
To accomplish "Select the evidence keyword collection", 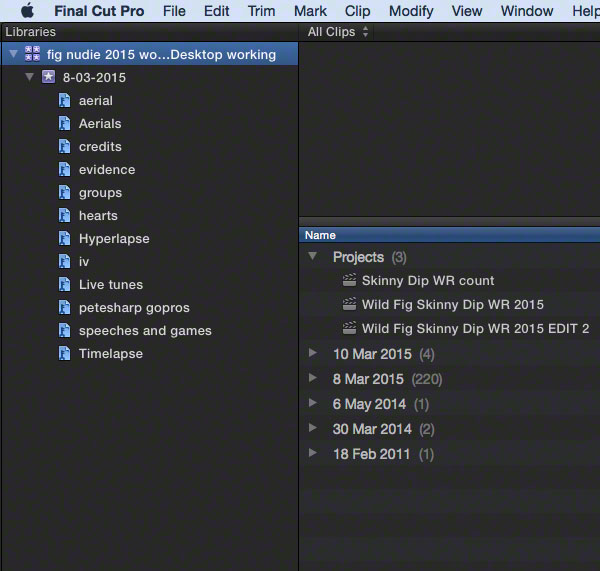I will [107, 170].
